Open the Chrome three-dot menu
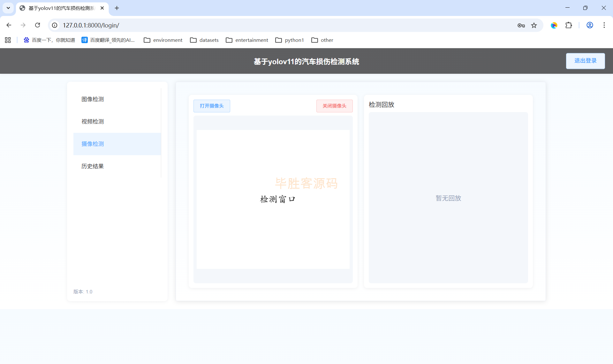The width and height of the screenshot is (613, 364). pos(604,25)
